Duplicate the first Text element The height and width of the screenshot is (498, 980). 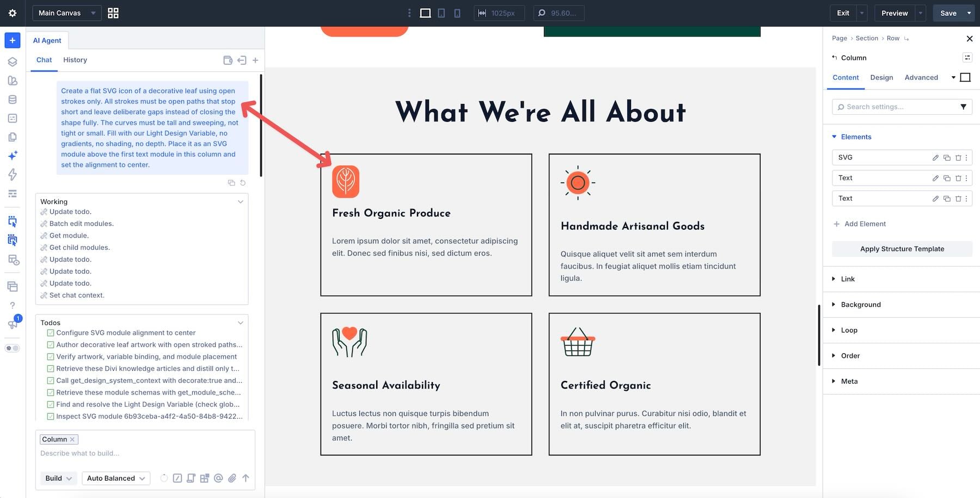[x=947, y=178]
